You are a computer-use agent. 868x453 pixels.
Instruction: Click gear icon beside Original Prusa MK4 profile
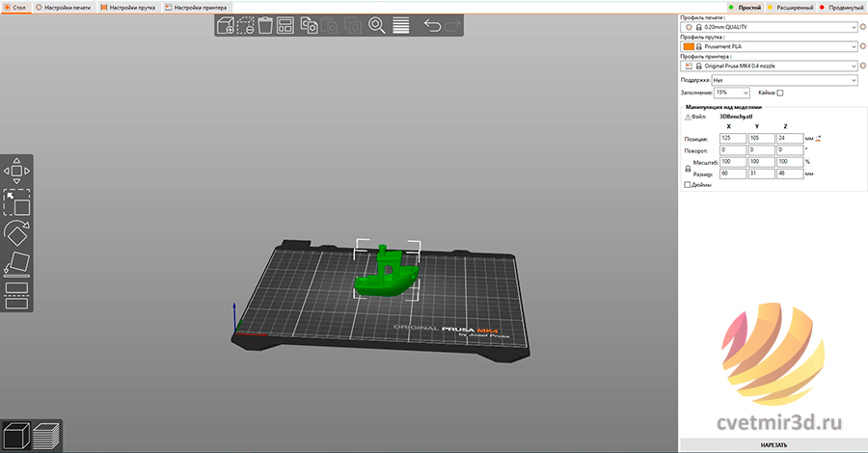862,66
